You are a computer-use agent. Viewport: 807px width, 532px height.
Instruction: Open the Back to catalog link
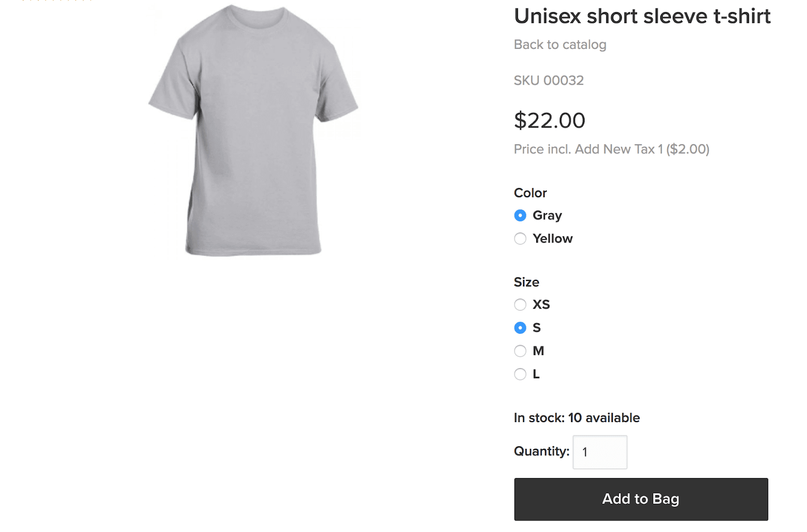[x=560, y=45]
